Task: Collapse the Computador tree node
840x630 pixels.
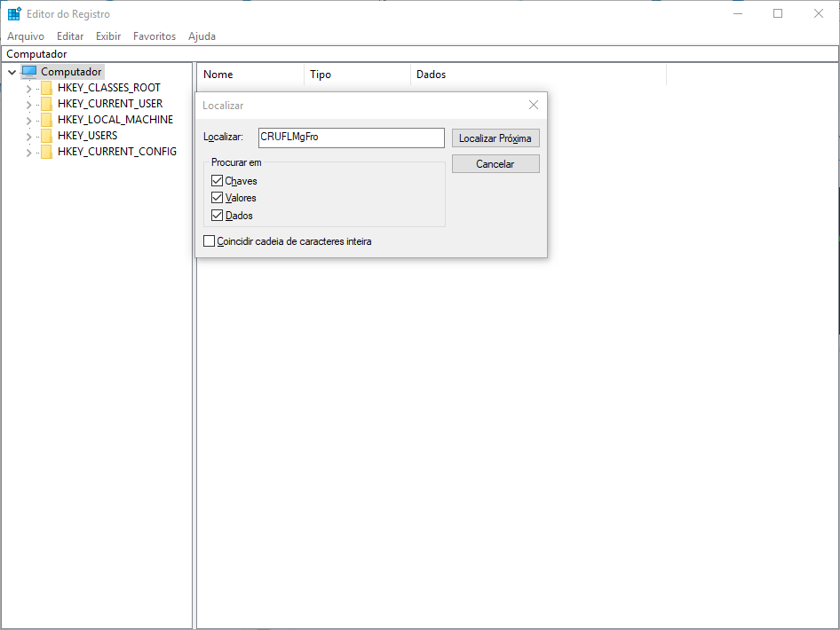Action: tap(12, 72)
